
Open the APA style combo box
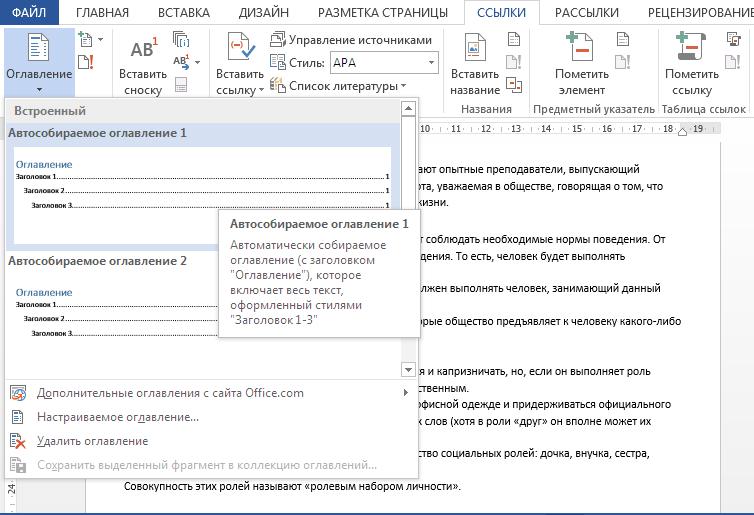tap(384, 63)
